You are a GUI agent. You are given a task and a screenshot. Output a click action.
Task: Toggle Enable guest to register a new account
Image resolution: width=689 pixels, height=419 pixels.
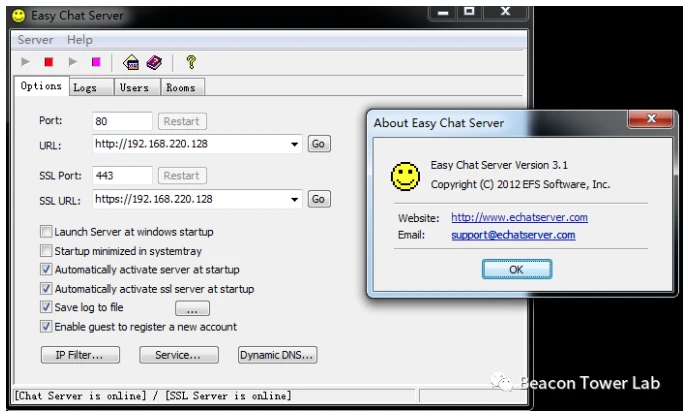click(x=46, y=326)
